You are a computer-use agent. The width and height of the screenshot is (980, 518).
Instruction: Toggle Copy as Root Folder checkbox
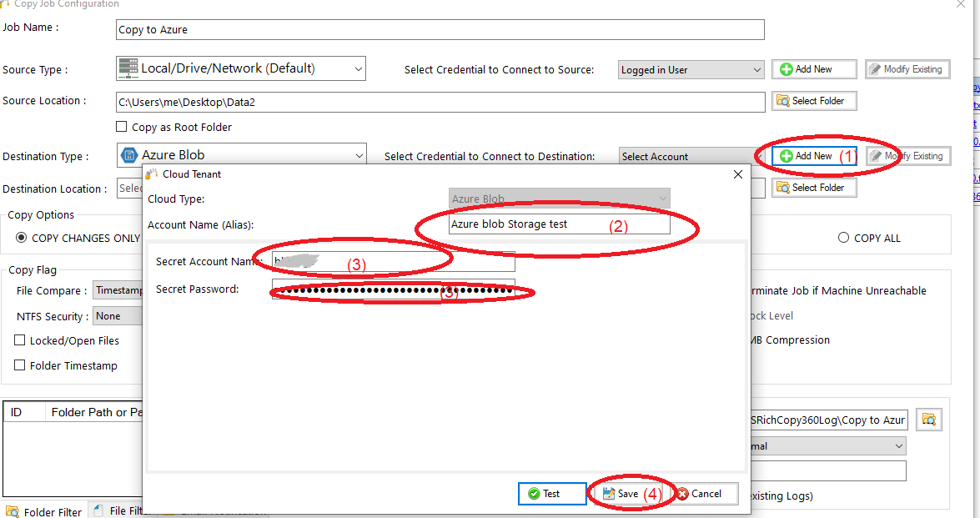[x=121, y=126]
